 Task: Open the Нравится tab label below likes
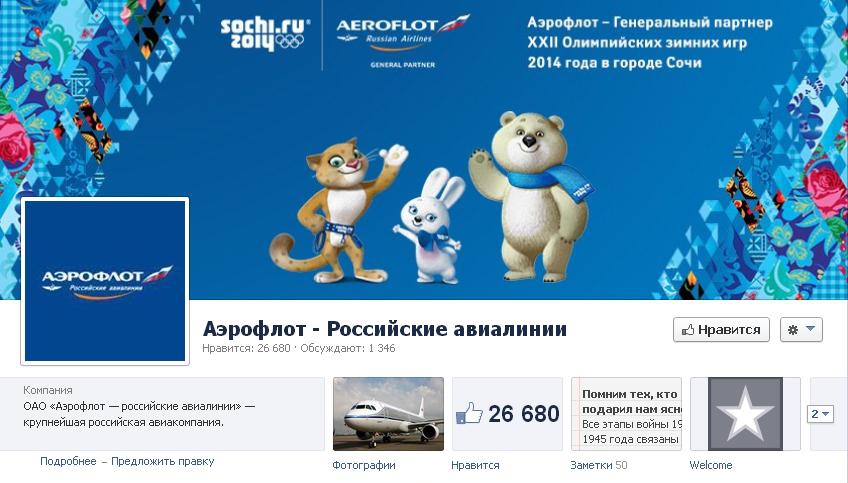pyautogui.click(x=475, y=465)
